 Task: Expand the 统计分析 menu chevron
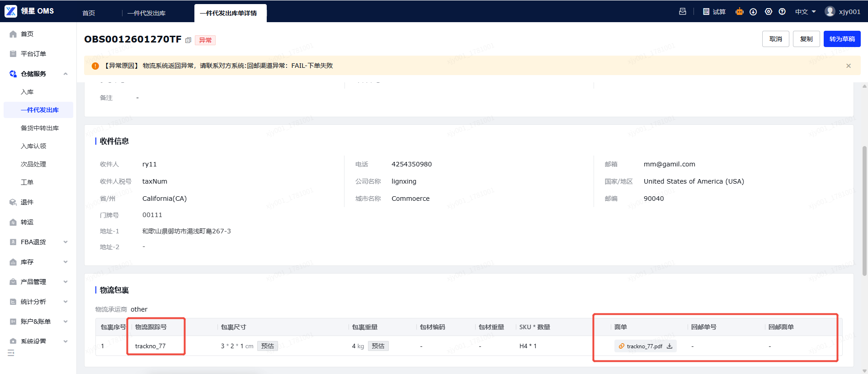click(66, 302)
